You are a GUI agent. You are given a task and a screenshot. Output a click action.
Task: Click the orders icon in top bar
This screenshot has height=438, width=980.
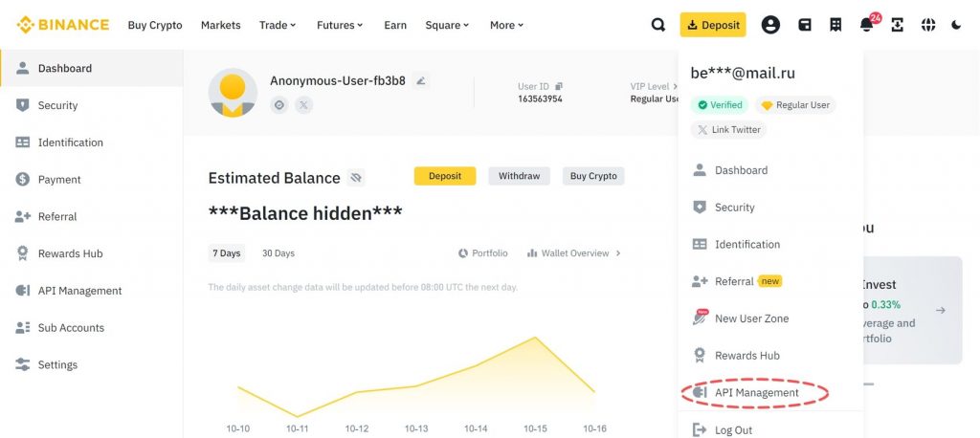835,25
